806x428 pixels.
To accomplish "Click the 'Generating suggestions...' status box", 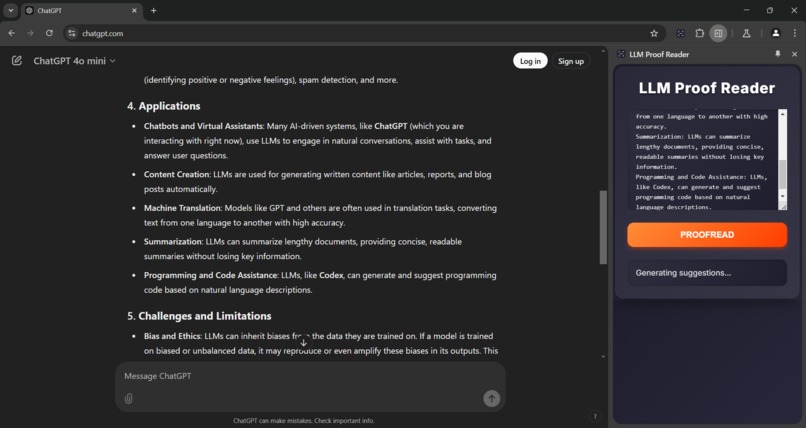I will pos(707,273).
